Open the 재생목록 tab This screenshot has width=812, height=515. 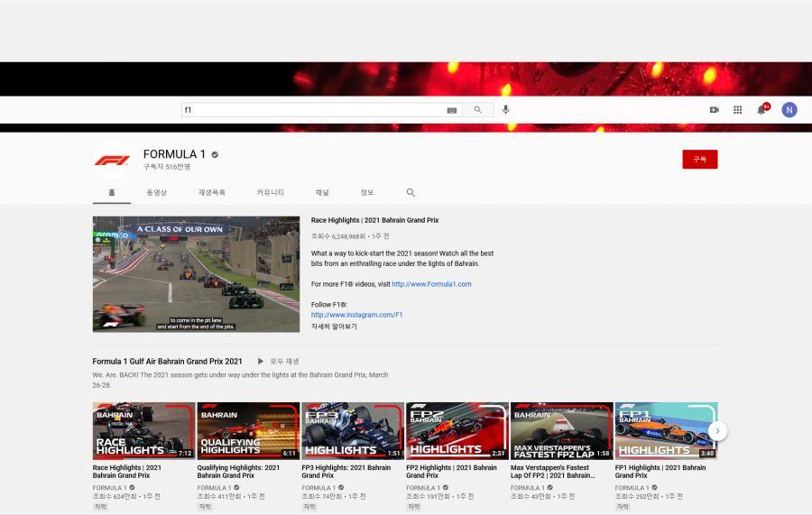click(x=212, y=192)
